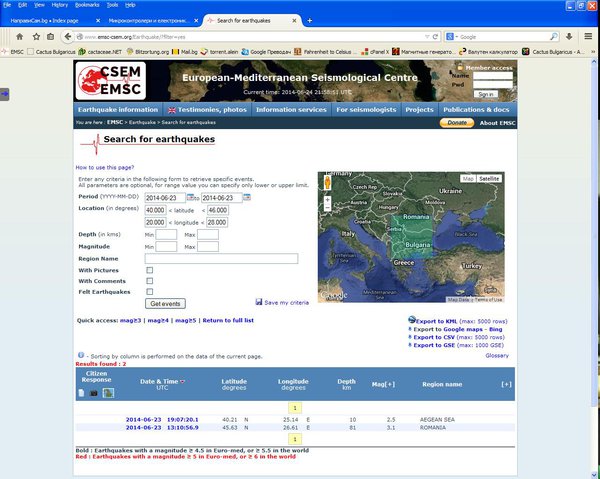The image size is (600, 479).
Task: Click the downloads arrow icon in toolbar
Action: [x=569, y=36]
